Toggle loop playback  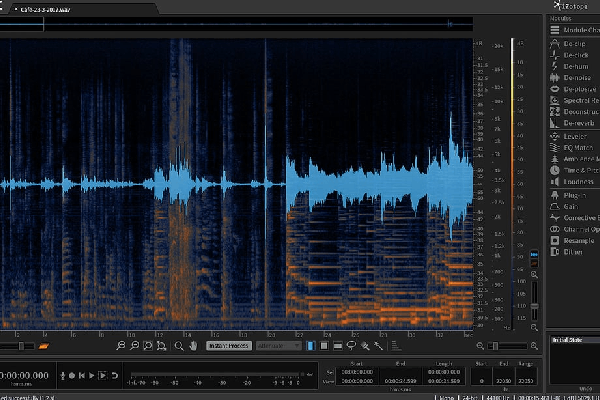(115, 376)
